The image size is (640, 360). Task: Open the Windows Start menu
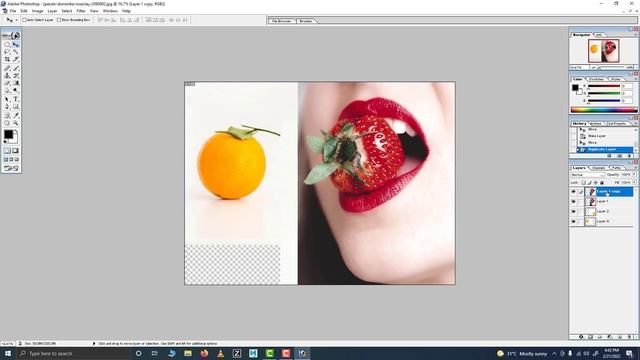point(8,353)
